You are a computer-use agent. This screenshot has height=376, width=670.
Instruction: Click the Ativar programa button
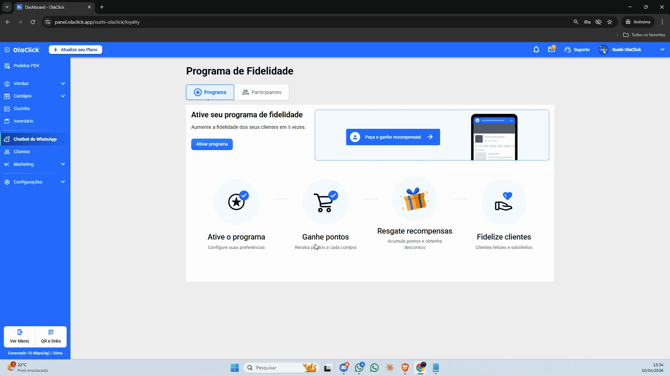(x=212, y=144)
